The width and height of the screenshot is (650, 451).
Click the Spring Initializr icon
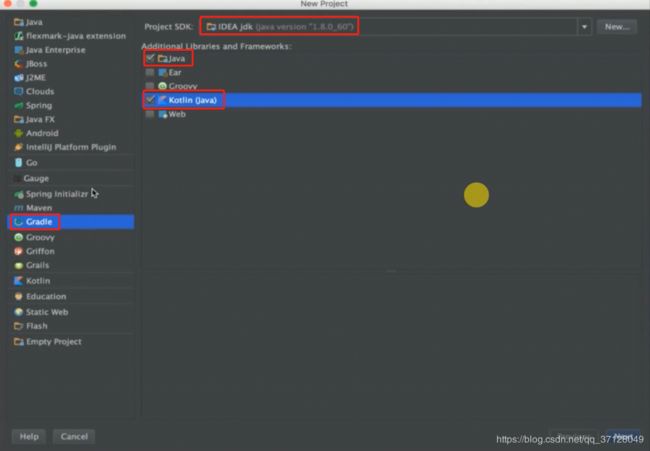pyautogui.click(x=19, y=194)
